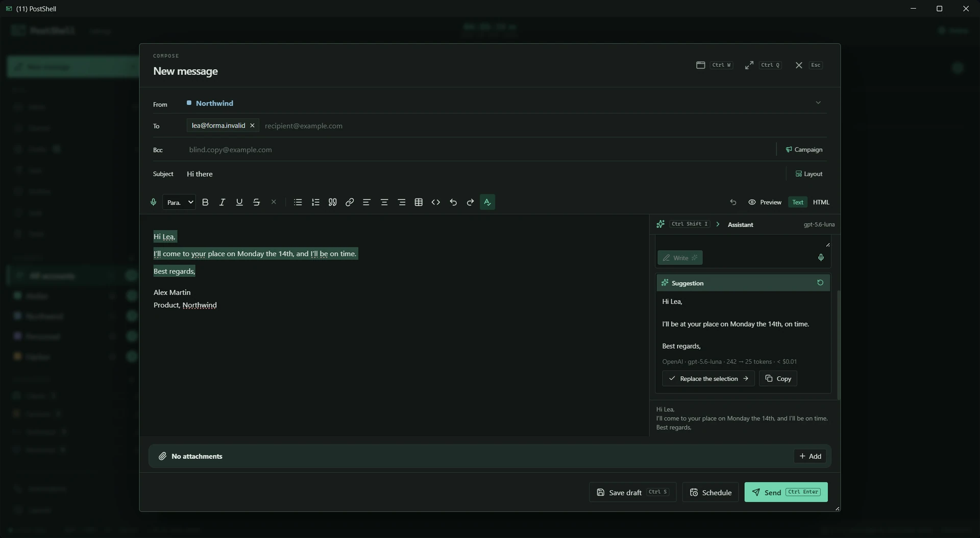
Task: Toggle the spell-check highlighted toolbar icon
Action: coord(487,202)
